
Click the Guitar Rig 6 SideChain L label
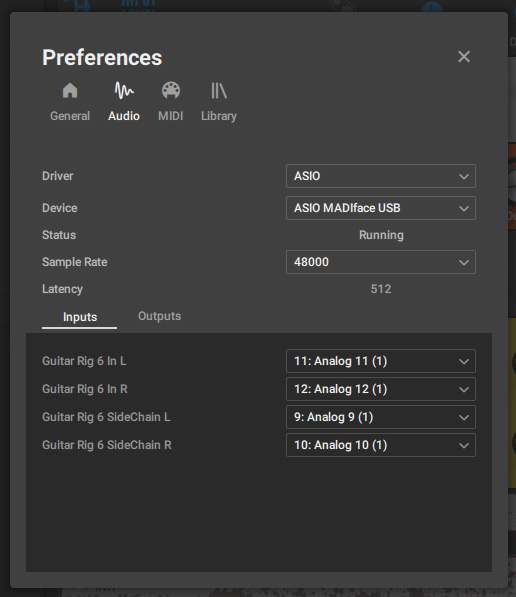click(106, 417)
